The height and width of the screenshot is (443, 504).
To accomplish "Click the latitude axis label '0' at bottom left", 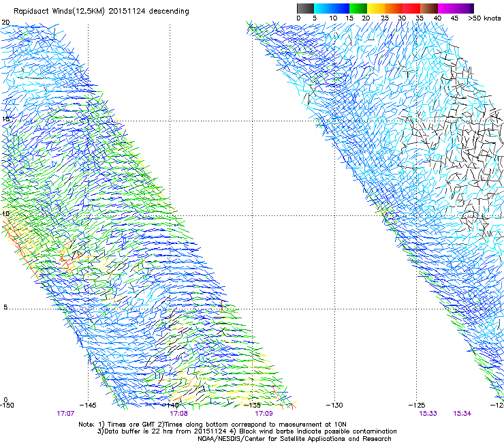I will click(x=5, y=400).
